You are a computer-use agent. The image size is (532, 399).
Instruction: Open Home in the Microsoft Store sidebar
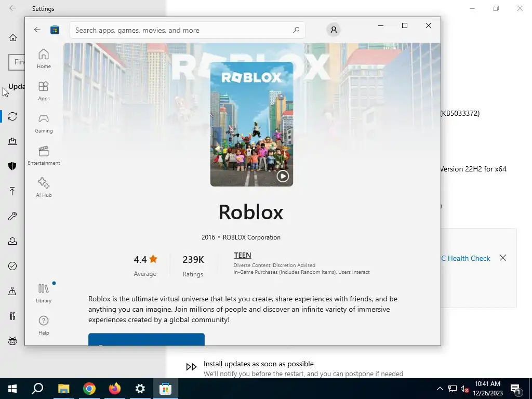tap(44, 59)
